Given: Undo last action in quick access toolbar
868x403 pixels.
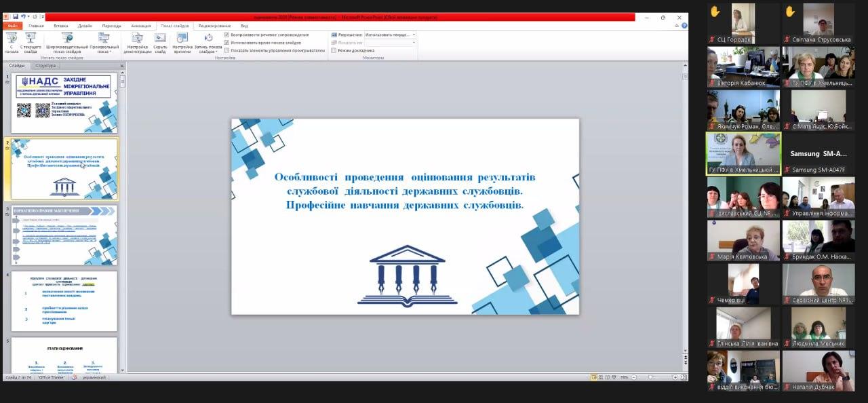Looking at the screenshot, I should click(x=23, y=16).
